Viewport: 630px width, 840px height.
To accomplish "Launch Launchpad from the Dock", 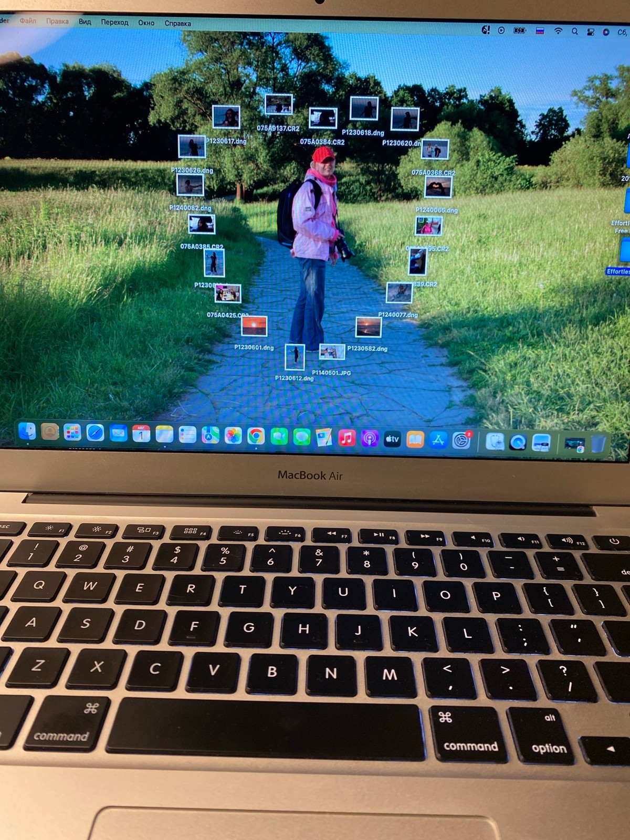I will click(x=72, y=432).
